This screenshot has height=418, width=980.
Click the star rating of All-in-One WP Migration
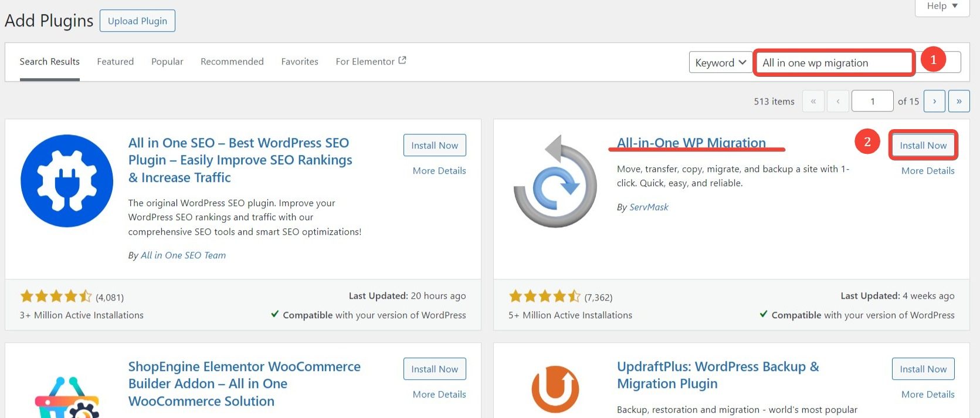click(x=544, y=296)
